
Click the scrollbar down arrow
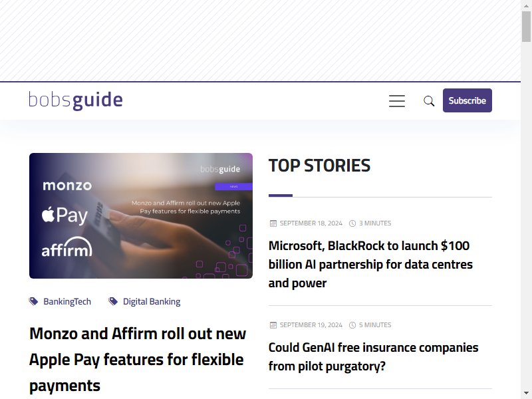[526, 394]
